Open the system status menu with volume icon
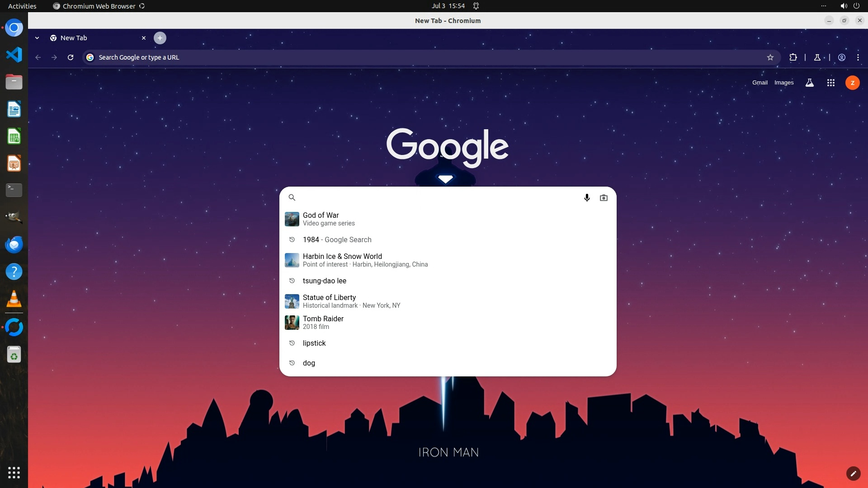Image resolution: width=868 pixels, height=488 pixels. pos(844,6)
